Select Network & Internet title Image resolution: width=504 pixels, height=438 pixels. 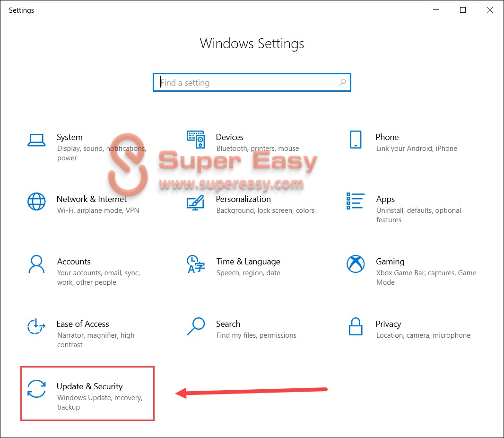(92, 200)
